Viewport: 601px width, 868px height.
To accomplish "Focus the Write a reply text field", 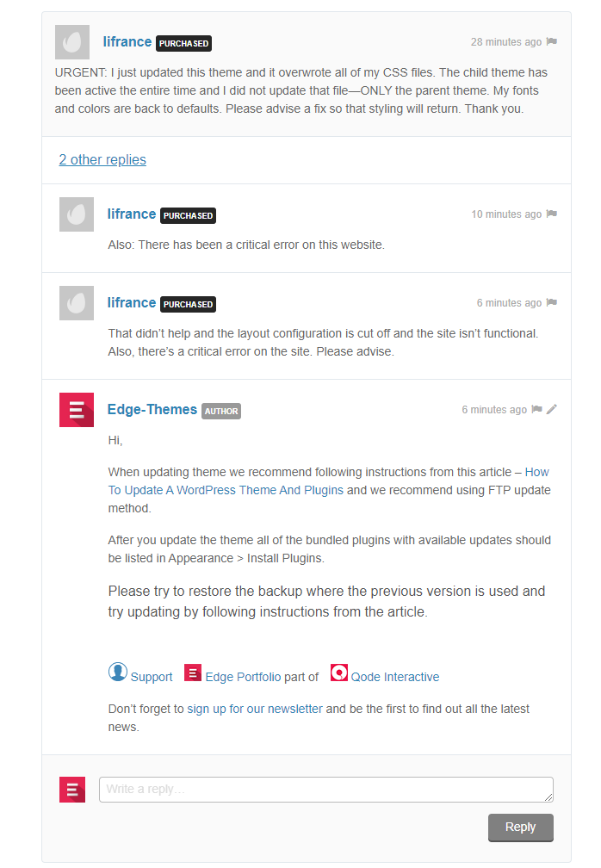I will [326, 790].
